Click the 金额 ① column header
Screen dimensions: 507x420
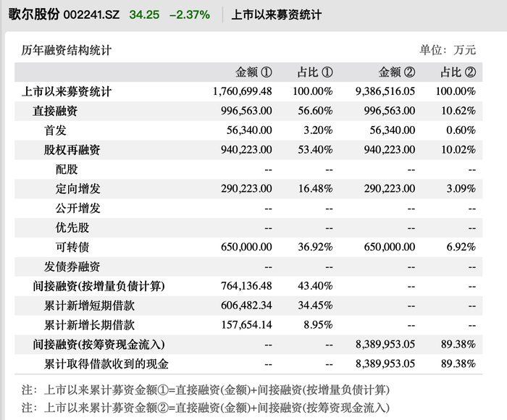(253, 72)
